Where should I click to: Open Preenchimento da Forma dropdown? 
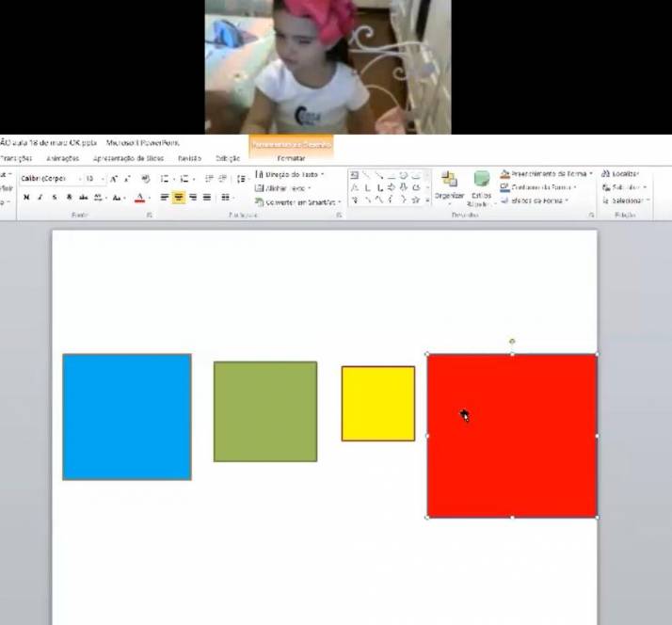[x=546, y=174]
